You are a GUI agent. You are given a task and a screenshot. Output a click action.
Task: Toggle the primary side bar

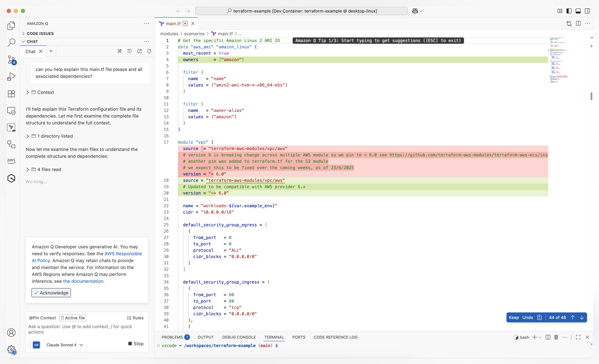click(569, 11)
